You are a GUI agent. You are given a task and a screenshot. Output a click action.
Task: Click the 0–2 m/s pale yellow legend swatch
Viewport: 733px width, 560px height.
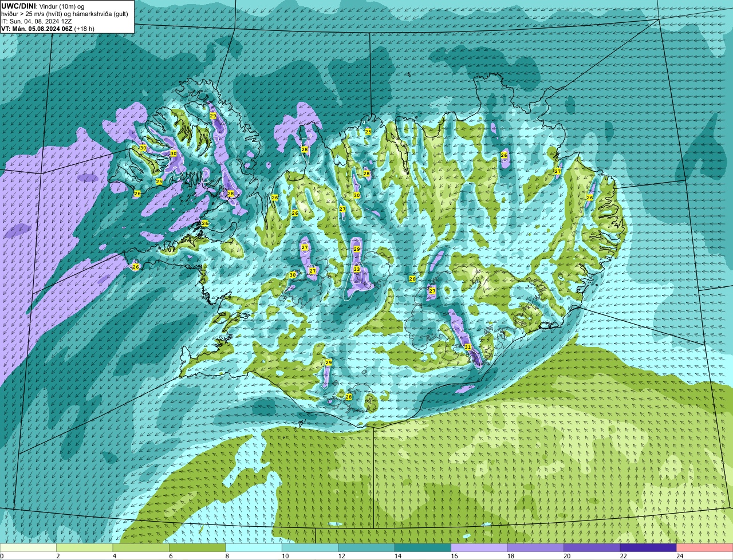[28, 548]
